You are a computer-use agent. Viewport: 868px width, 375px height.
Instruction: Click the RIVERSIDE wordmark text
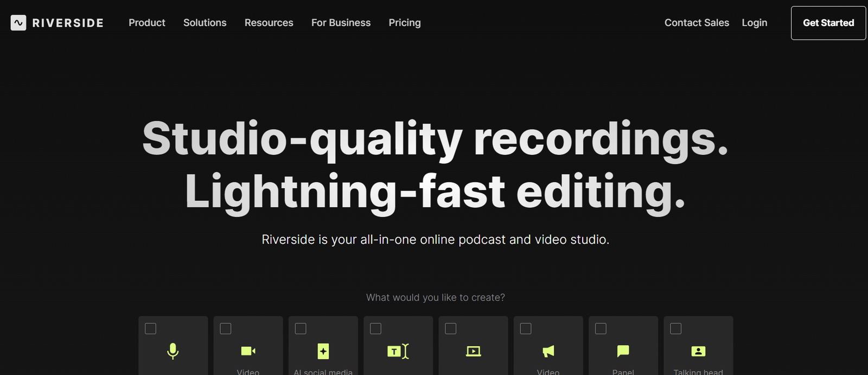68,23
